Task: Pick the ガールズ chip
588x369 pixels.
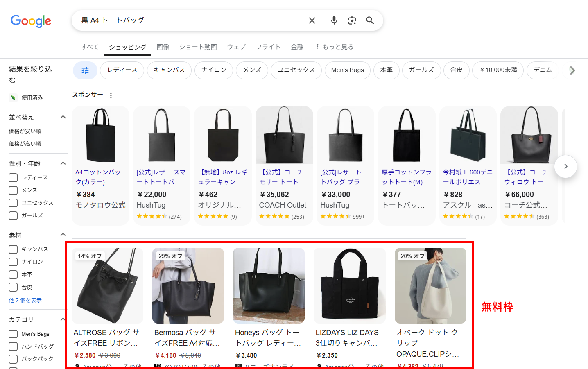Action: pyautogui.click(x=421, y=70)
